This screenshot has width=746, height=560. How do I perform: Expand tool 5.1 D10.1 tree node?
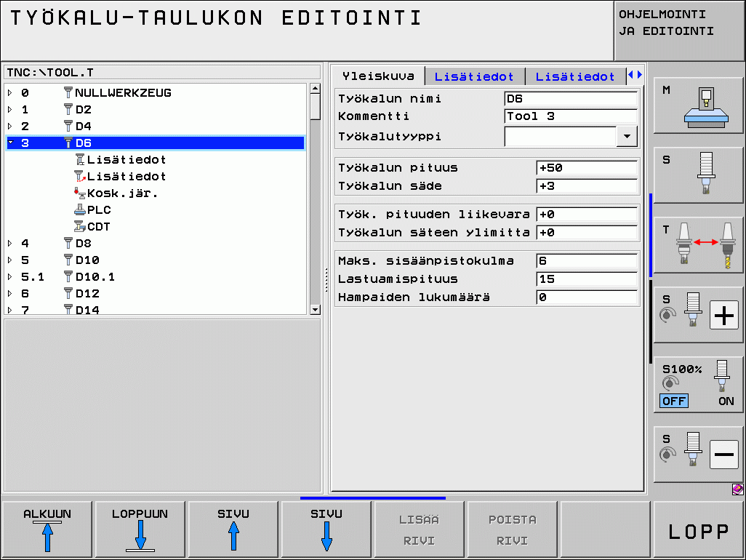pos(10,276)
